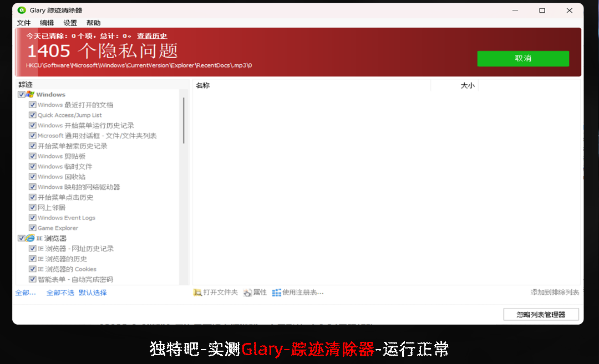Toggle the Windows category parent checkbox

point(21,95)
